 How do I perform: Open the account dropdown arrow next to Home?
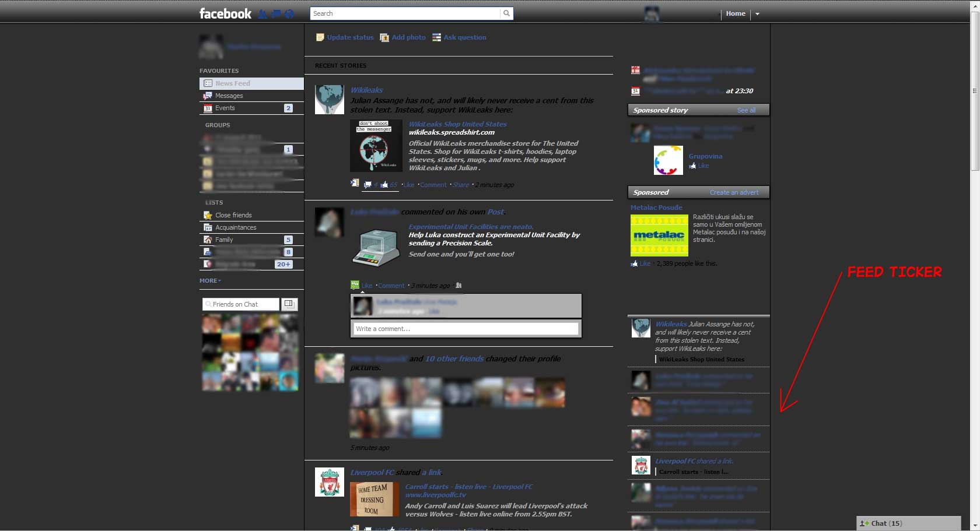click(757, 14)
